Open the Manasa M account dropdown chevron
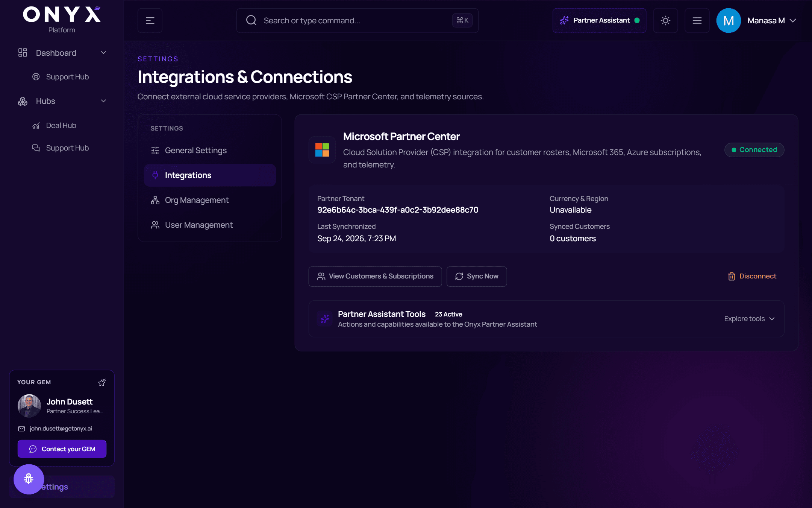The width and height of the screenshot is (812, 508). coord(793,21)
